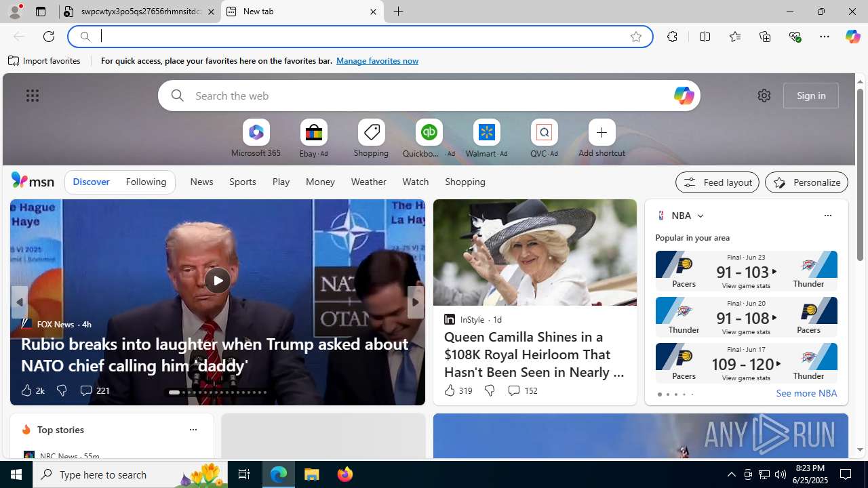Select second NBA card page dot
The image size is (868, 488).
[667, 394]
